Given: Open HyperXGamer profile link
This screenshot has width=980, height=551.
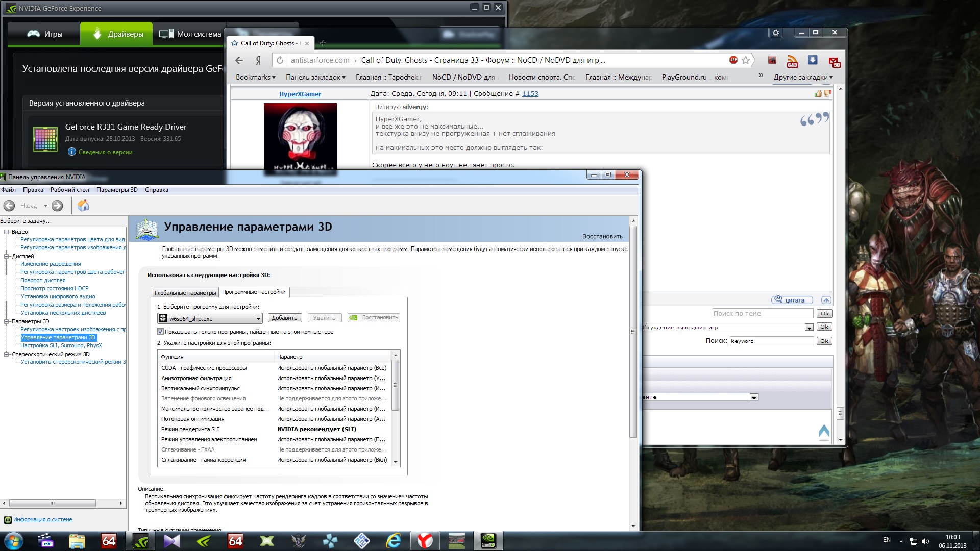Looking at the screenshot, I should click(300, 94).
